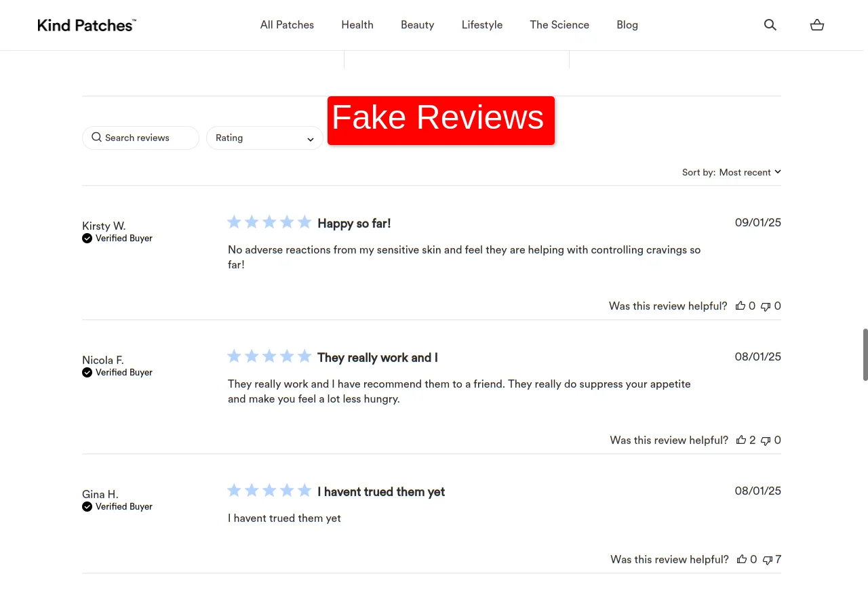868x595 pixels.
Task: Thumbs down Gina H.'s review
Action: click(x=768, y=560)
